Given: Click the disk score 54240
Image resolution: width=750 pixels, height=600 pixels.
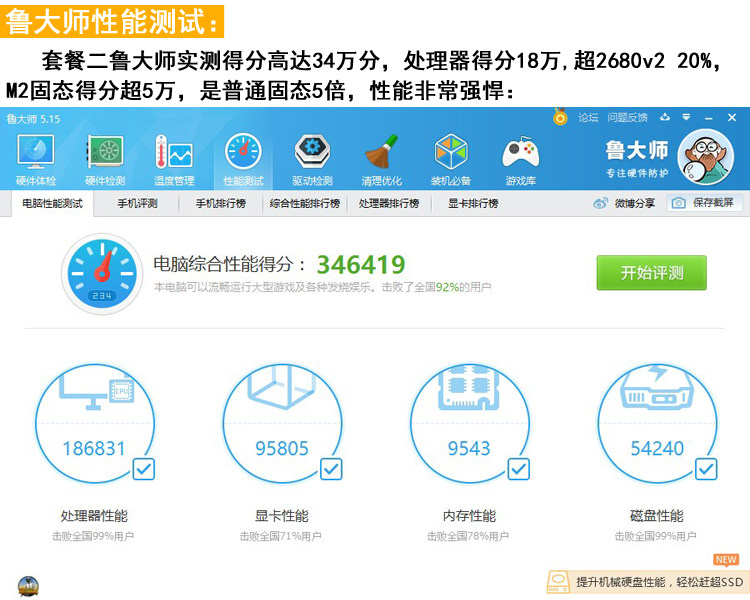Looking at the screenshot, I should [x=657, y=449].
